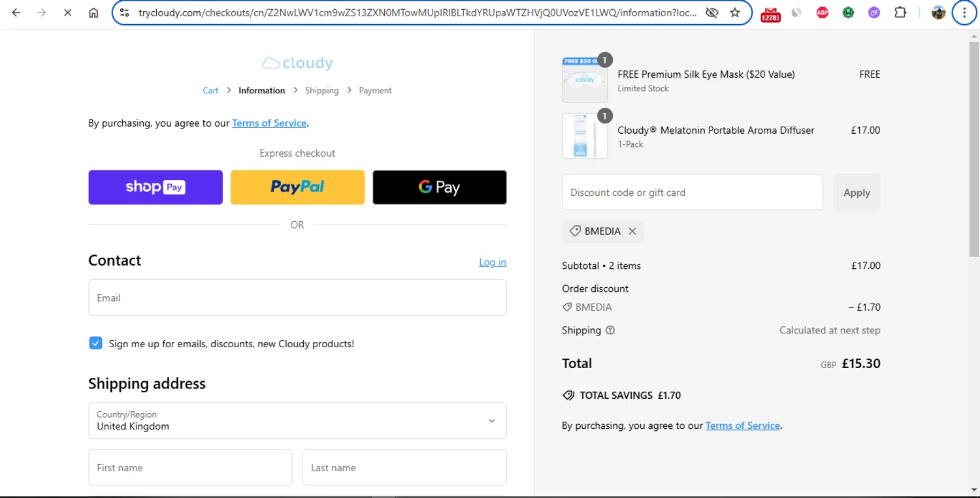The width and height of the screenshot is (980, 498).
Task: Open the Adblock Plus extension
Action: (x=823, y=12)
